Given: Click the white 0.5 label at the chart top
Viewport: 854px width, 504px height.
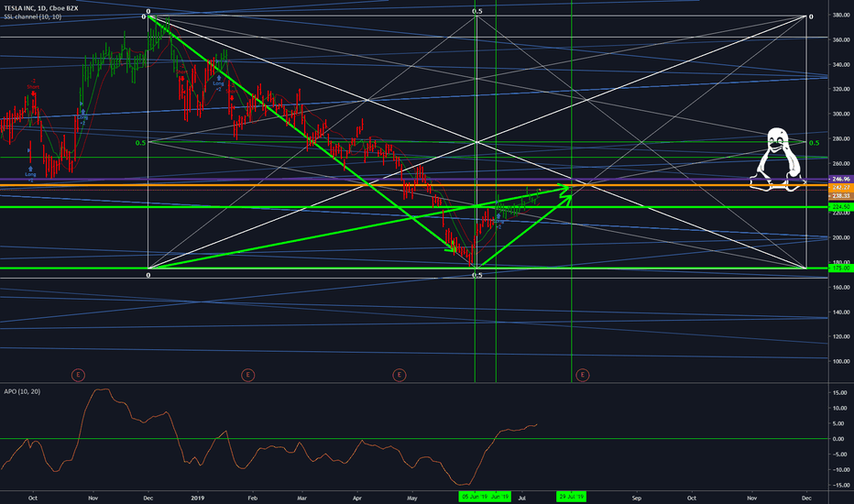Looking at the screenshot, I should (477, 11).
